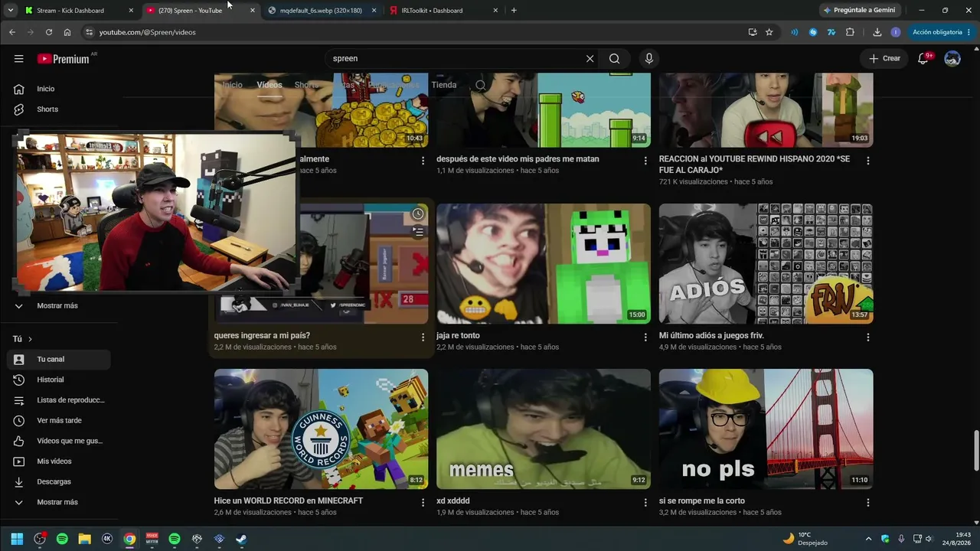Open YouTube notifications bell
980x551 pixels.
(x=923, y=59)
